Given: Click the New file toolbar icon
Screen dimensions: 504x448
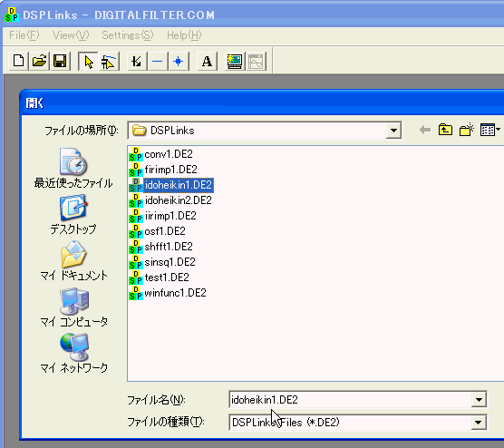Looking at the screenshot, I should pyautogui.click(x=19, y=61).
